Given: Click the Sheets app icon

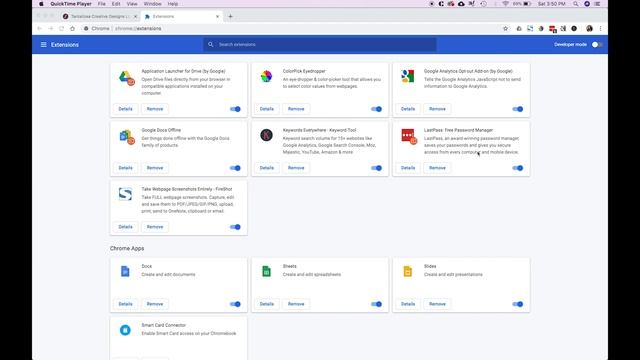Looking at the screenshot, I should 267,271.
